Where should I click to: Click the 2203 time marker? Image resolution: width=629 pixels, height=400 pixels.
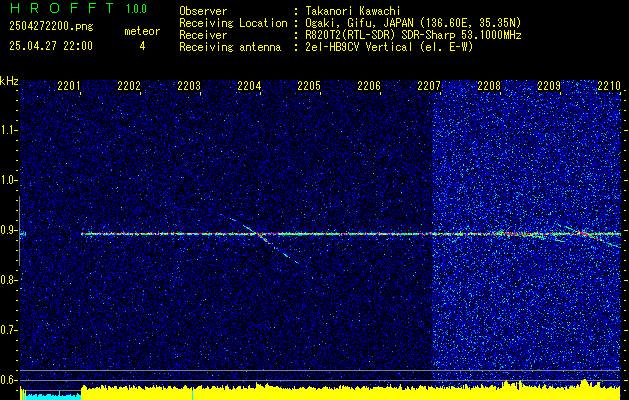[189, 86]
